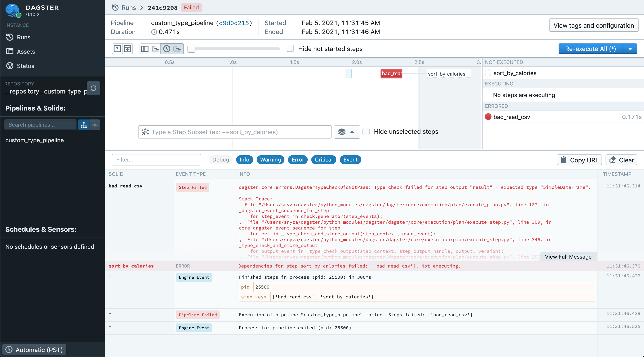The width and height of the screenshot is (644, 357).
Task: Click the Pipeline Failed event tag
Action: 198,315
